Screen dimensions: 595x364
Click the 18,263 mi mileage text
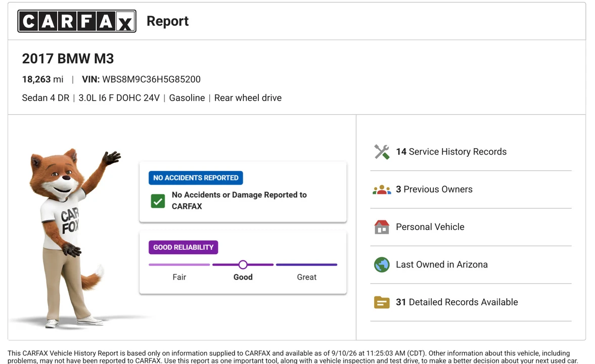pyautogui.click(x=42, y=79)
